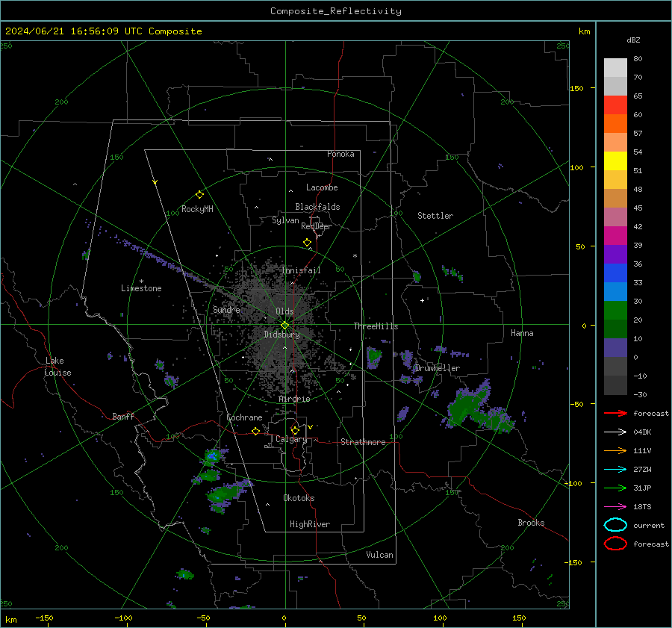Click the Hanna label

(522, 333)
